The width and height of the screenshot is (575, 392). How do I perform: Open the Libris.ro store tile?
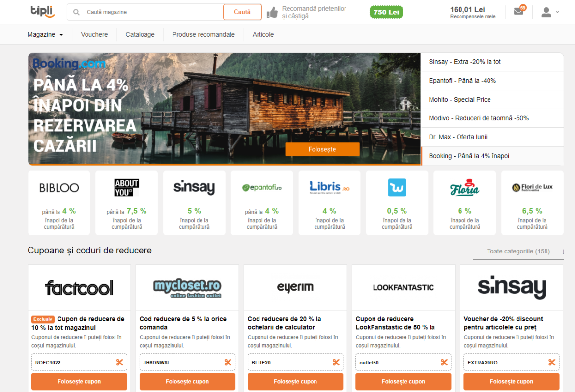[329, 203]
